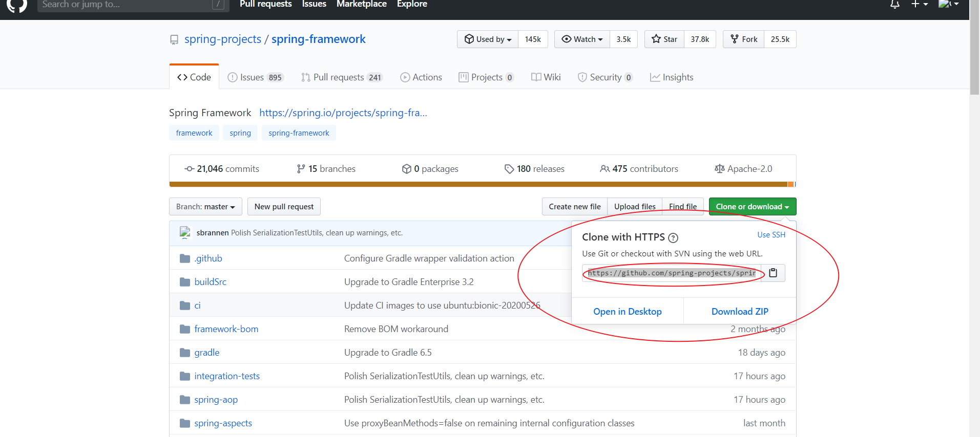The width and height of the screenshot is (980, 437).
Task: Toggle the Clone or download dropdown
Action: point(753,207)
